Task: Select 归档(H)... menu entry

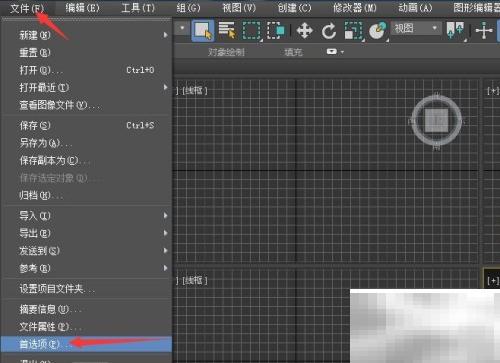Action: [87, 195]
